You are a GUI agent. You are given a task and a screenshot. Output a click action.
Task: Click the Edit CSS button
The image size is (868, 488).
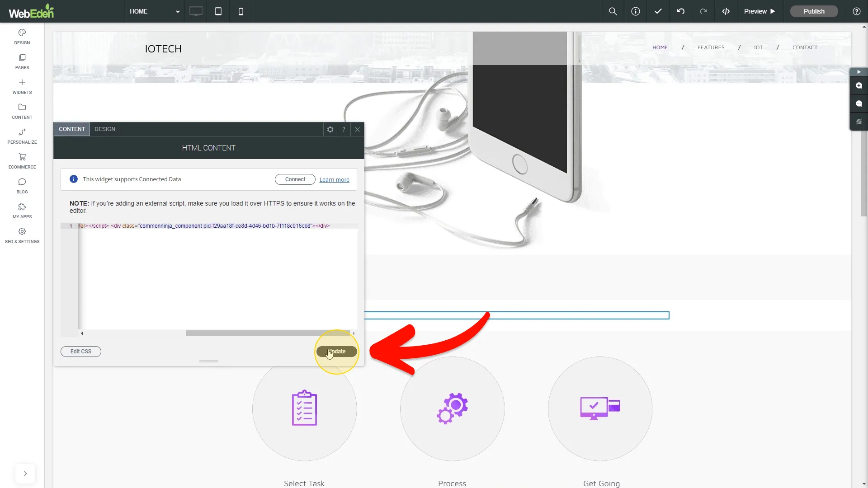(81, 352)
